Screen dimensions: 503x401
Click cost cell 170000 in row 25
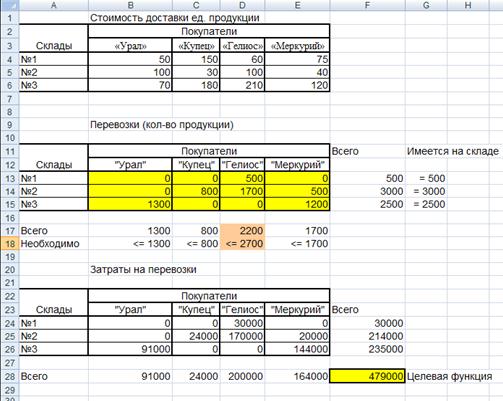(x=242, y=336)
